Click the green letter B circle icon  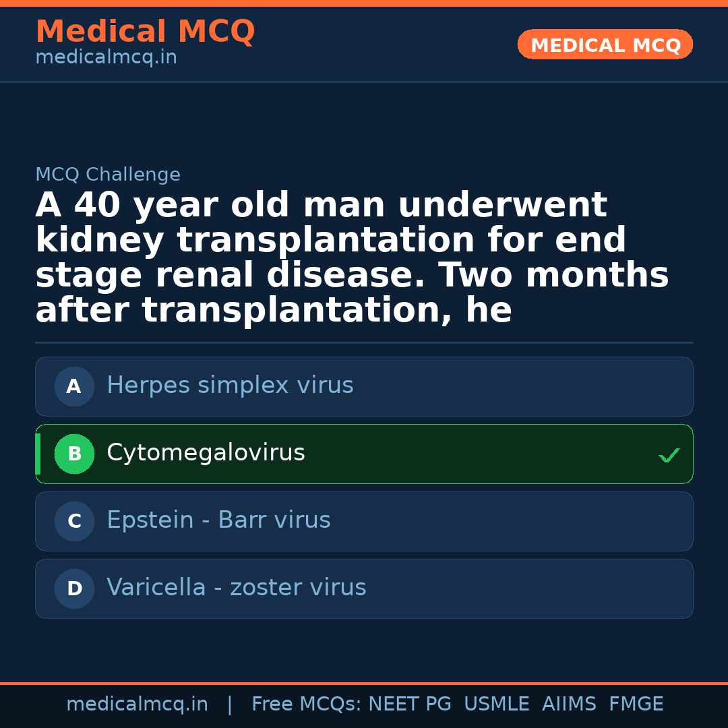click(74, 454)
